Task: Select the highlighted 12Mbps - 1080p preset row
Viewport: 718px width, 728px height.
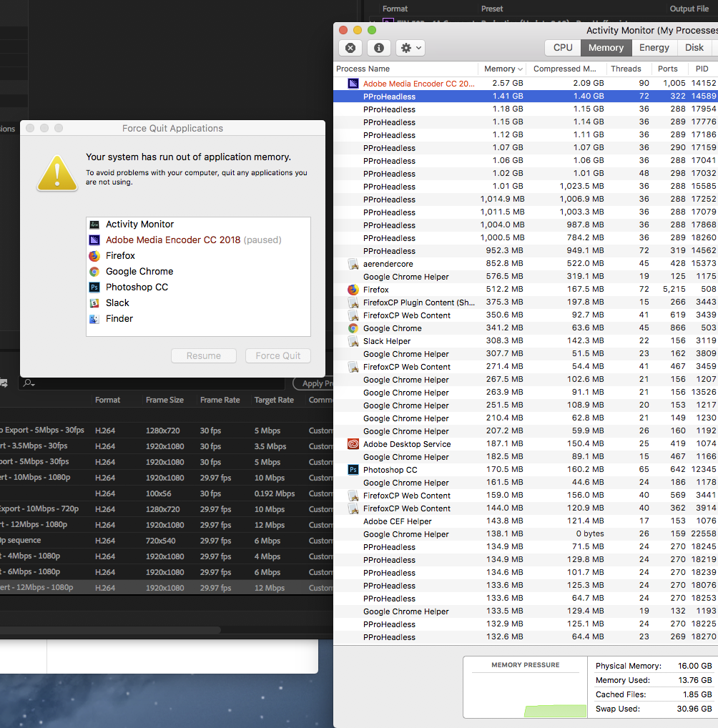Action: coord(166,587)
